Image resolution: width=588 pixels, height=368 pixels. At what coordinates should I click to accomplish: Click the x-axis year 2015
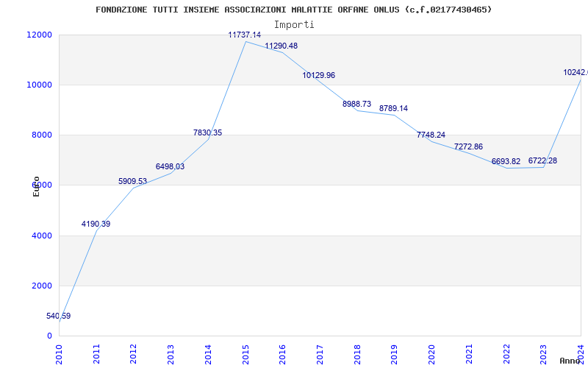tap(245, 355)
